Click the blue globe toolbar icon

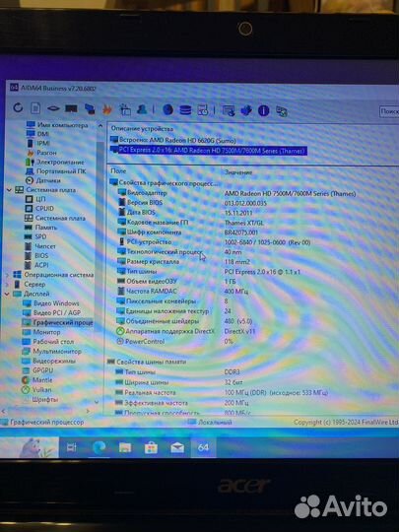tap(167, 109)
